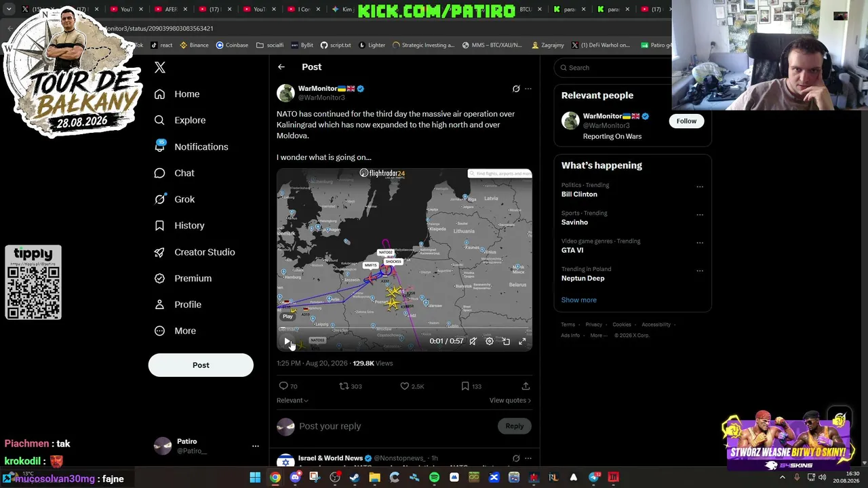Open socialfi bookmark folder

pyautogui.click(x=270, y=45)
